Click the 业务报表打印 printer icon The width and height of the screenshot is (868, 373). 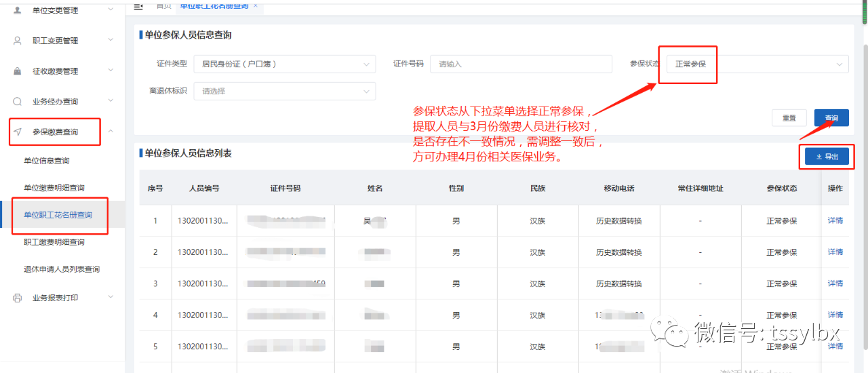(x=18, y=298)
